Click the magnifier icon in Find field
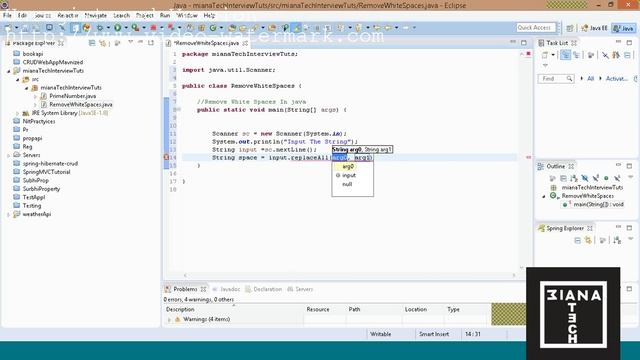 click(x=569, y=78)
